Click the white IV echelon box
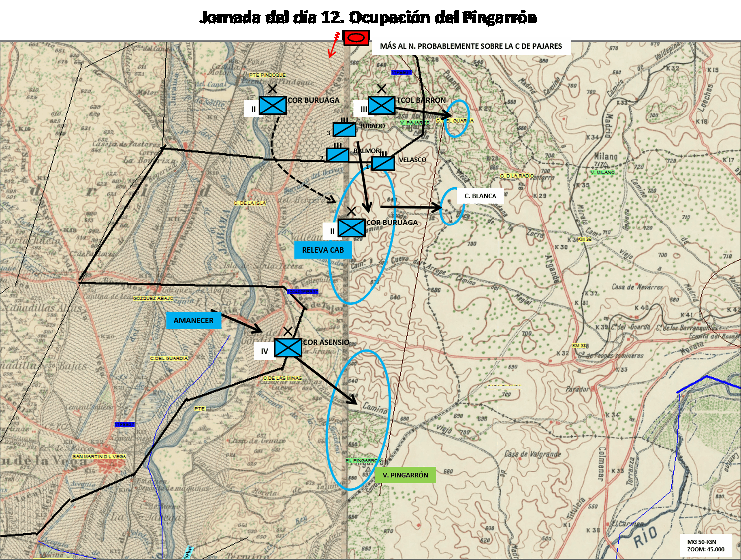The width and height of the screenshot is (741, 560). pyautogui.click(x=264, y=351)
